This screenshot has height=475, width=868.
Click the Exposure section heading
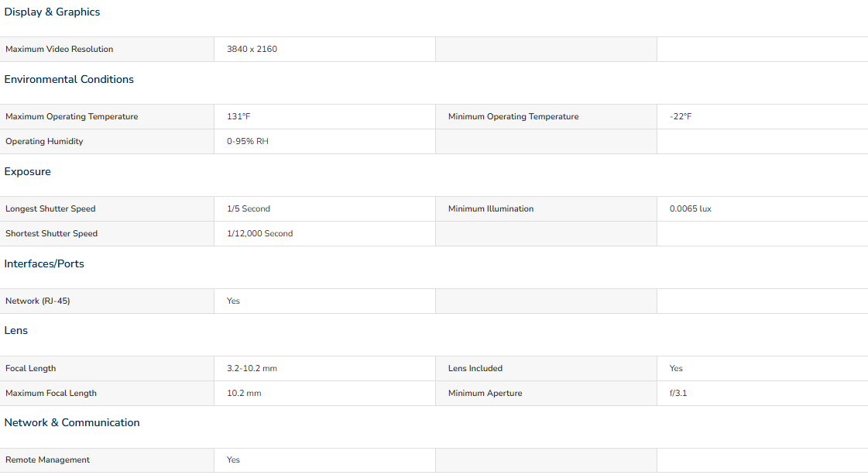tap(27, 172)
